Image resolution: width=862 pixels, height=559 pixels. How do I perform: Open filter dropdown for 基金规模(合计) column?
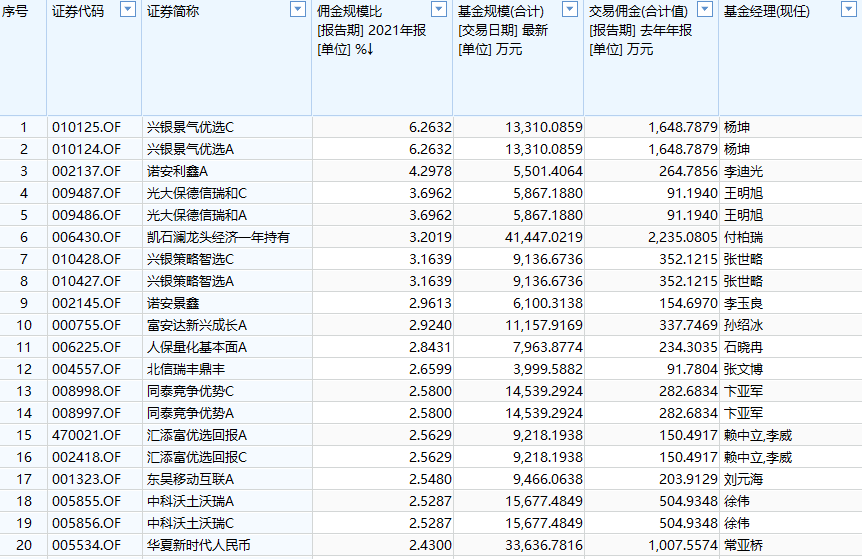[570, 9]
